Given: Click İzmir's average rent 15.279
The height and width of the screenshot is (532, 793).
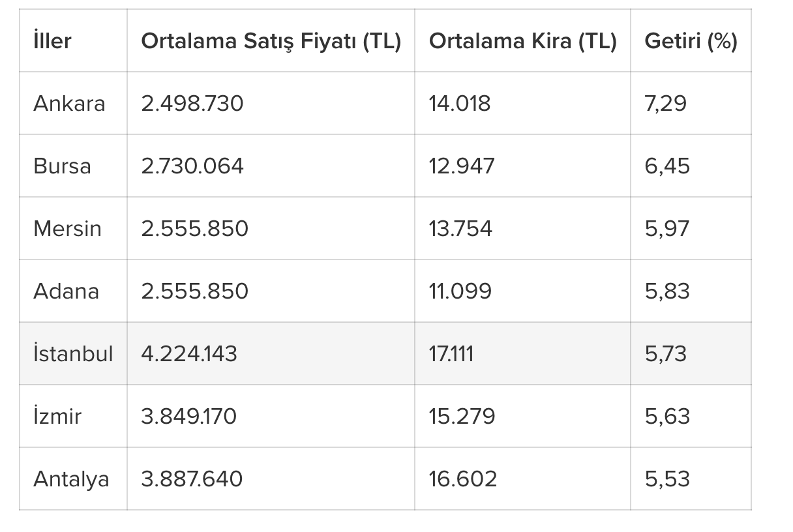Looking at the screenshot, I should click(x=462, y=417).
